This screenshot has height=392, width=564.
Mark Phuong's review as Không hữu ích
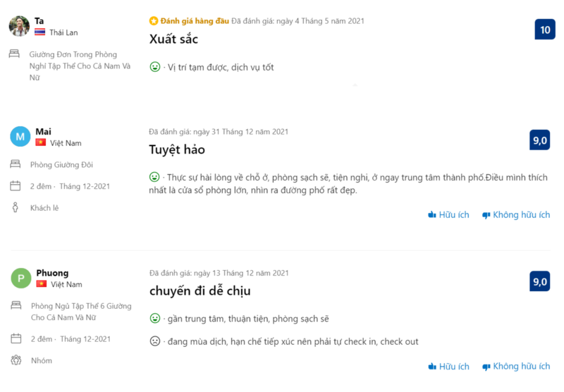pos(515,367)
